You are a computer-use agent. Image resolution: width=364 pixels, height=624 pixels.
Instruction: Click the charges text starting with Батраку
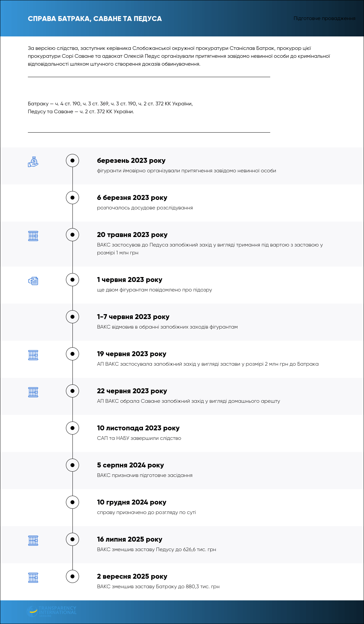[110, 108]
